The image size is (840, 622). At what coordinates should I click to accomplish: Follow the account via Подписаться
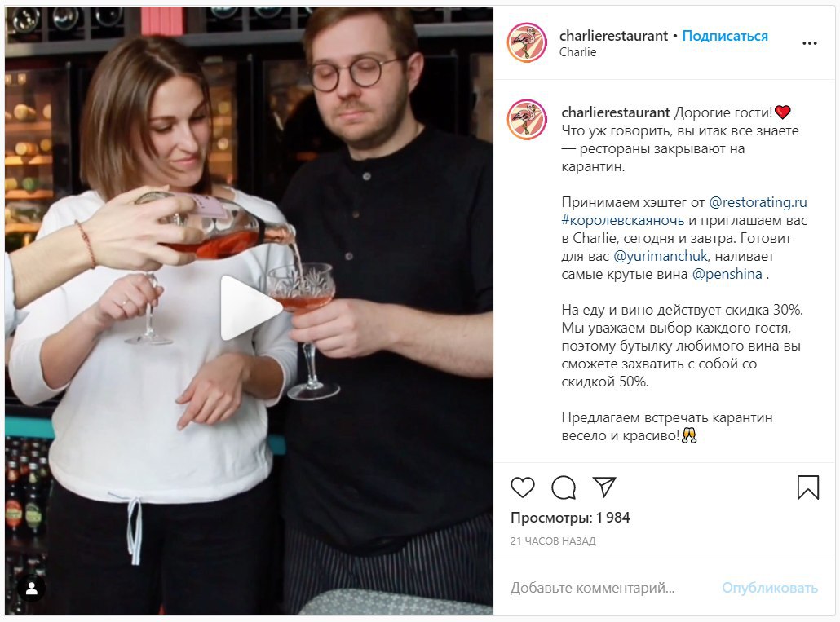click(725, 36)
